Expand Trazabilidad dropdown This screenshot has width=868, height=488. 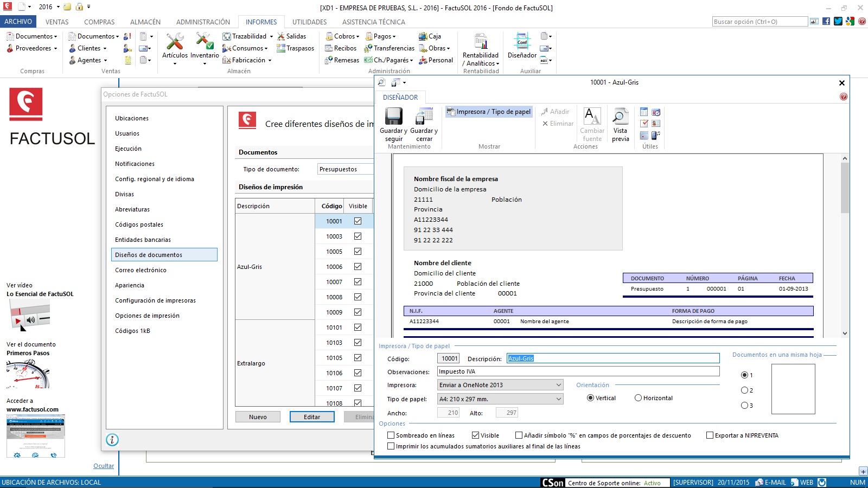pyautogui.click(x=271, y=37)
